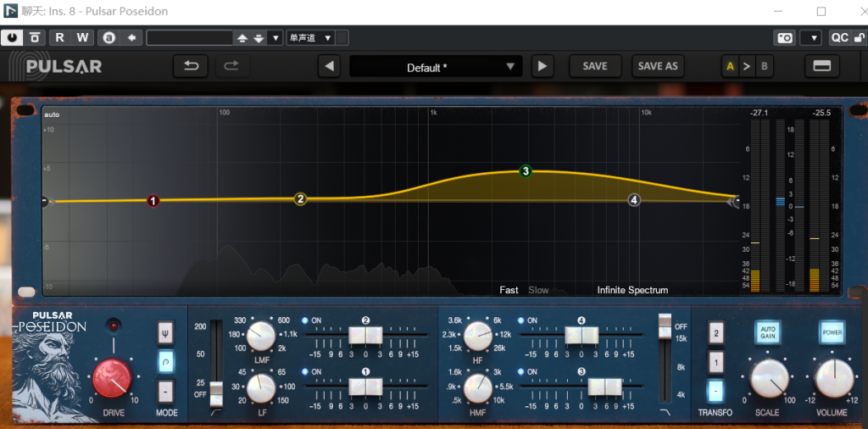Click the LMF frequency knob
Screen dimensions: 868x429
pyautogui.click(x=261, y=336)
